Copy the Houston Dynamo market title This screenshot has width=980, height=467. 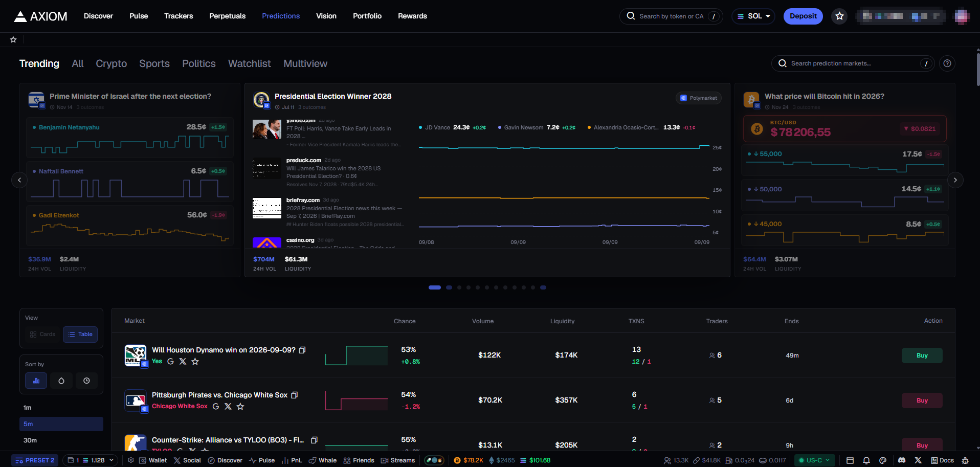[x=302, y=350]
